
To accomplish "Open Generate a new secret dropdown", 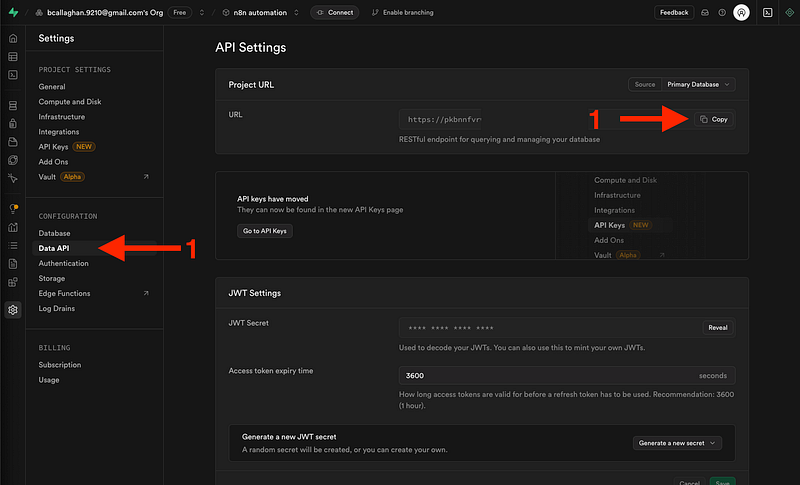I will [678, 443].
